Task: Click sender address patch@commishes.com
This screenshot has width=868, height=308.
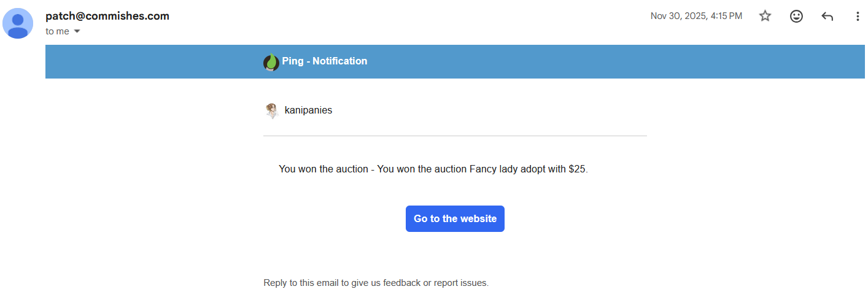Action: tap(107, 16)
